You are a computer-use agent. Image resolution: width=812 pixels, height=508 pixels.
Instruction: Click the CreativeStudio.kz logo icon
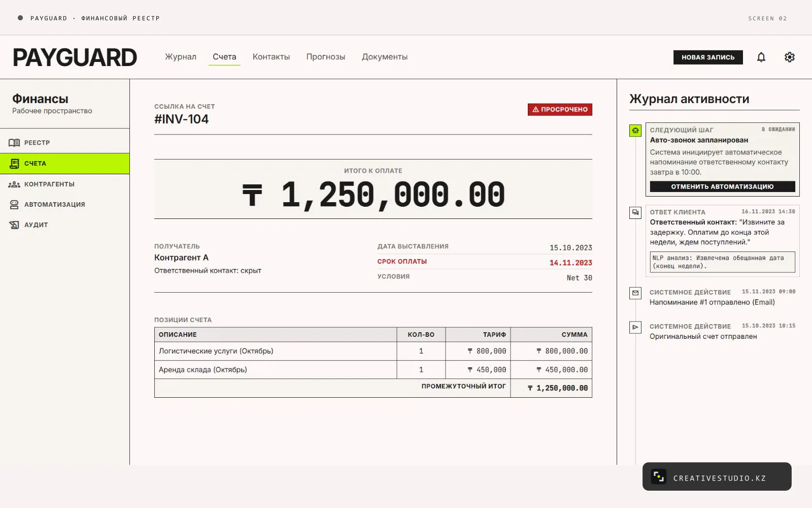click(659, 477)
